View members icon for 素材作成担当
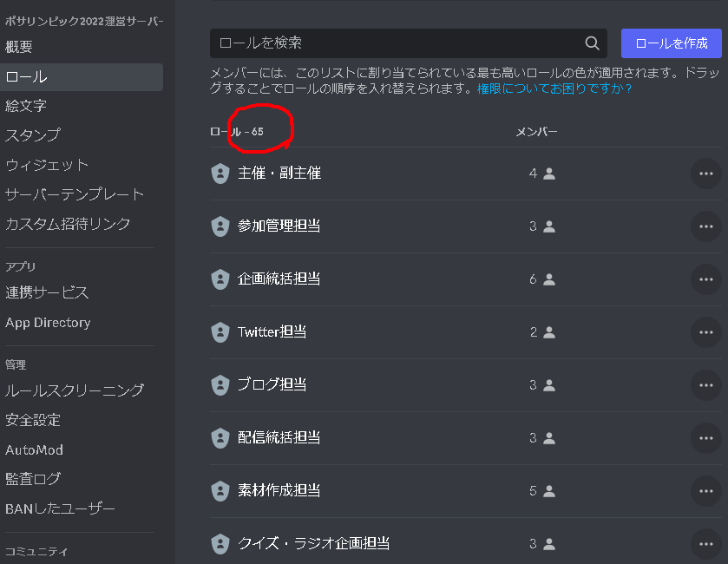The height and width of the screenshot is (564, 728). point(549,491)
